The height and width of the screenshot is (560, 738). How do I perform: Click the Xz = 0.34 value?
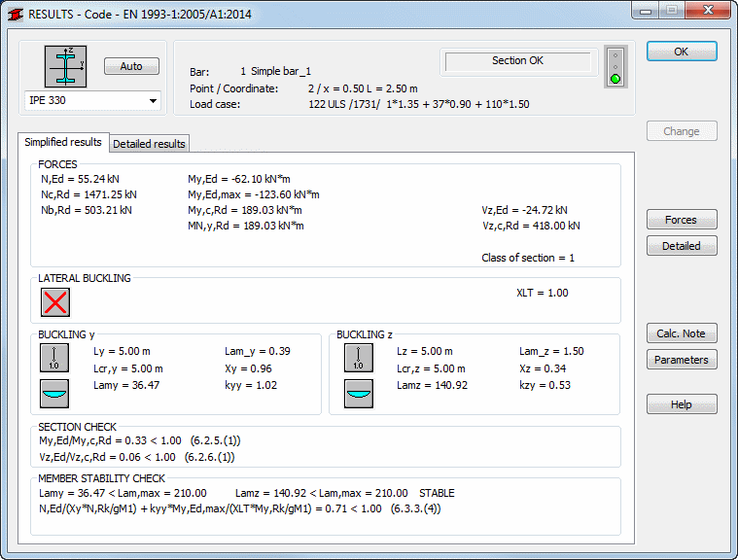pos(543,368)
